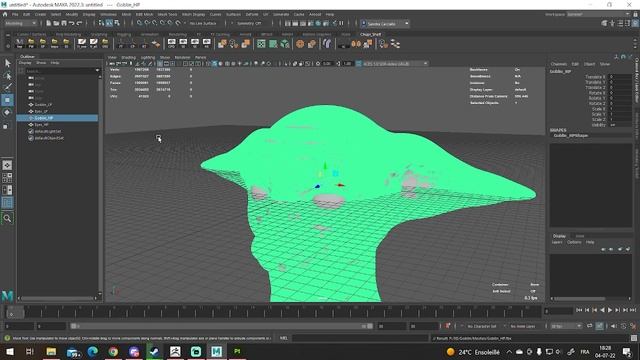
Task: Click the New Scene icon
Action: coord(48,24)
